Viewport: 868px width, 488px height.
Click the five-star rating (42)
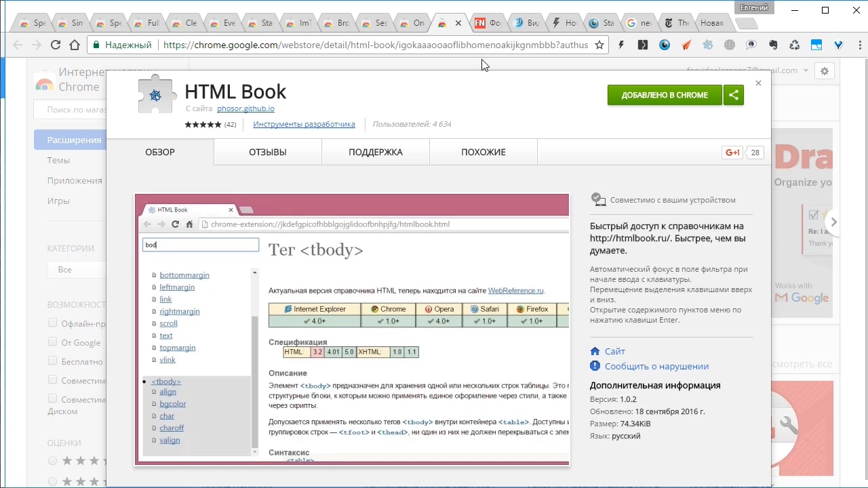pos(210,124)
